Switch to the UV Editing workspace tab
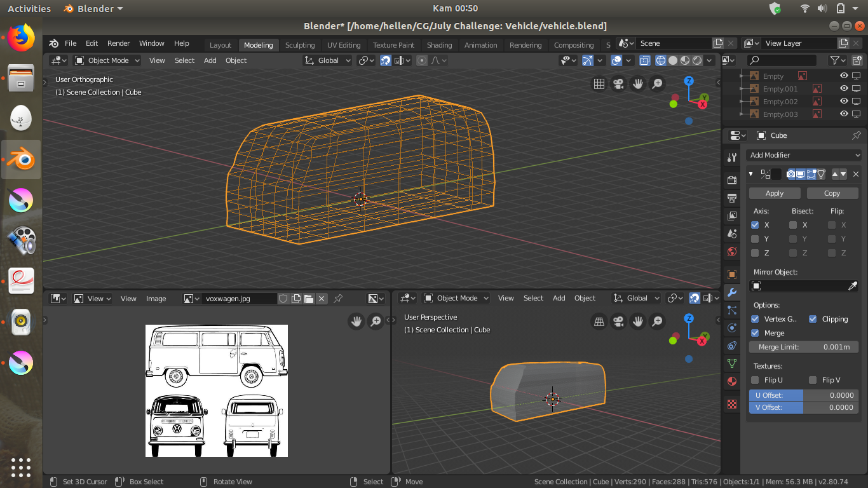This screenshot has height=488, width=868. pos(343,45)
